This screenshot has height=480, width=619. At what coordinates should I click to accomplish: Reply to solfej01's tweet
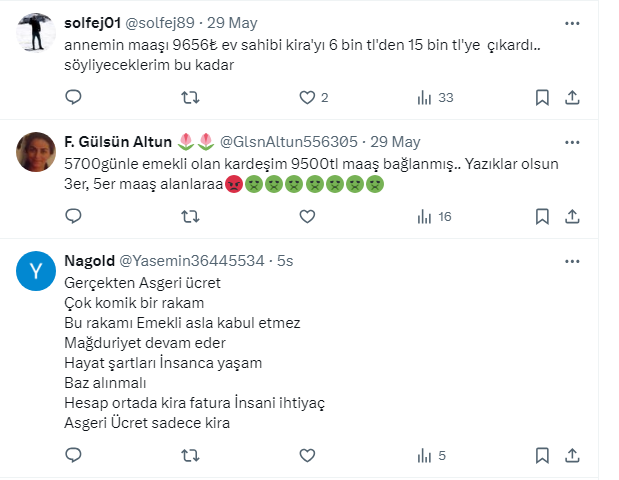tap(73, 97)
